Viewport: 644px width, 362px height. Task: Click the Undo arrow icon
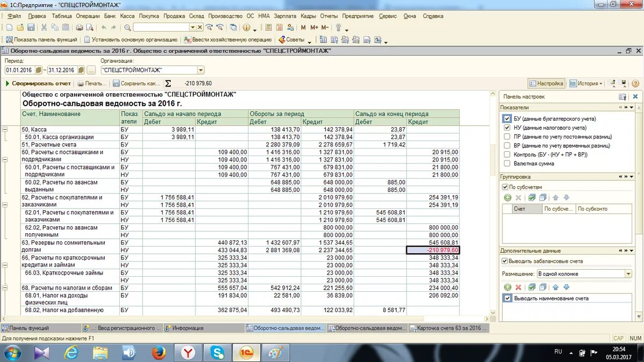tap(104, 27)
